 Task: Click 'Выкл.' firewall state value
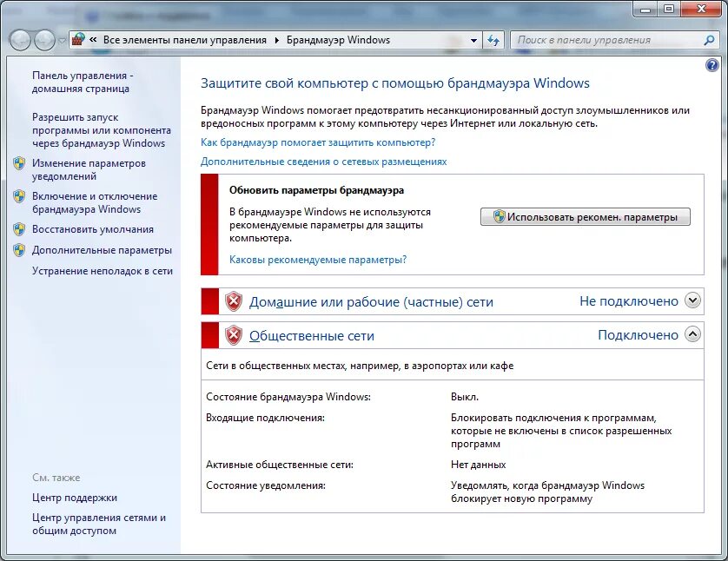point(465,397)
